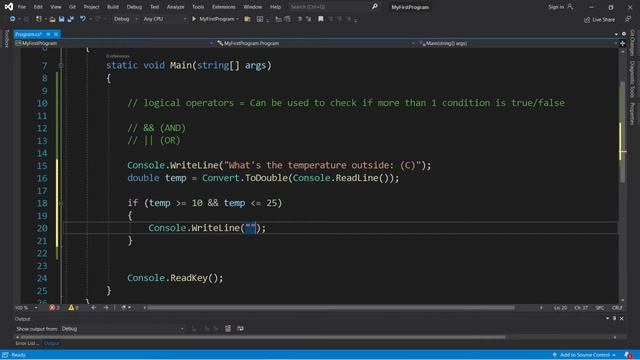Click the Console.ReadKey(); line
Image resolution: width=640 pixels, height=360 pixels.
tap(175, 278)
